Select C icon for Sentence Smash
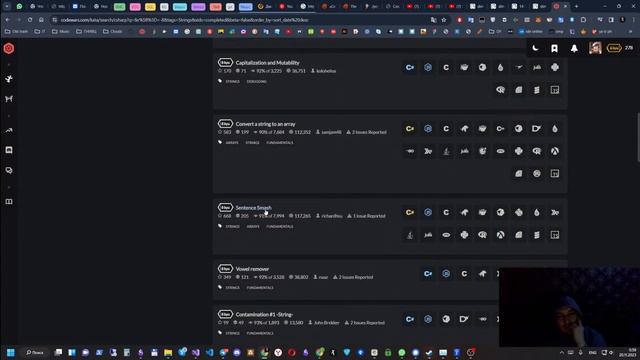Viewport: 640px width, 360px height. (446, 212)
